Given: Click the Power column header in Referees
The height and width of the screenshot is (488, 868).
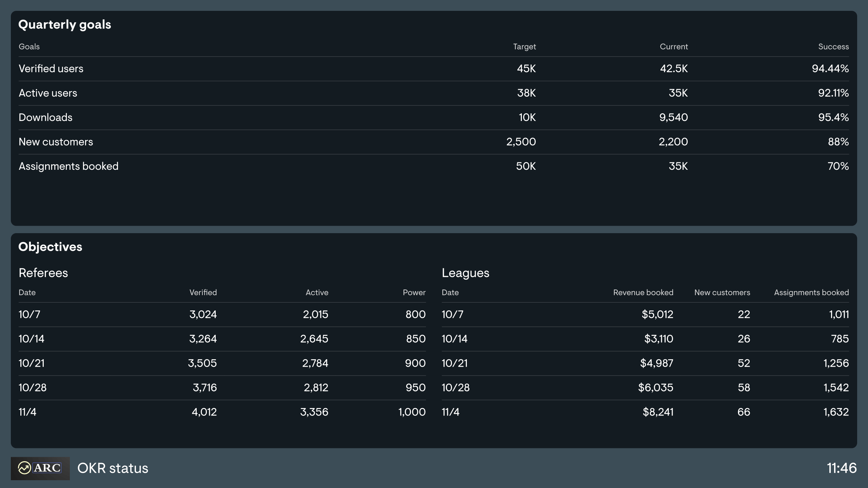Looking at the screenshot, I should 414,292.
